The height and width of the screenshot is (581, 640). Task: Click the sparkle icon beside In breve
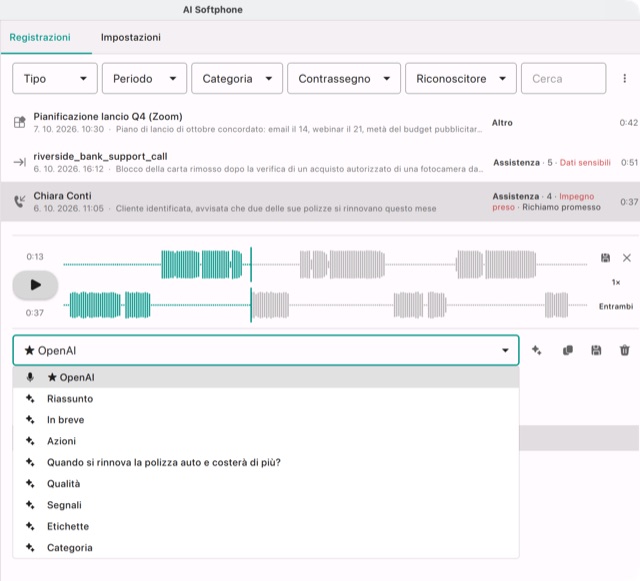click(x=30, y=419)
